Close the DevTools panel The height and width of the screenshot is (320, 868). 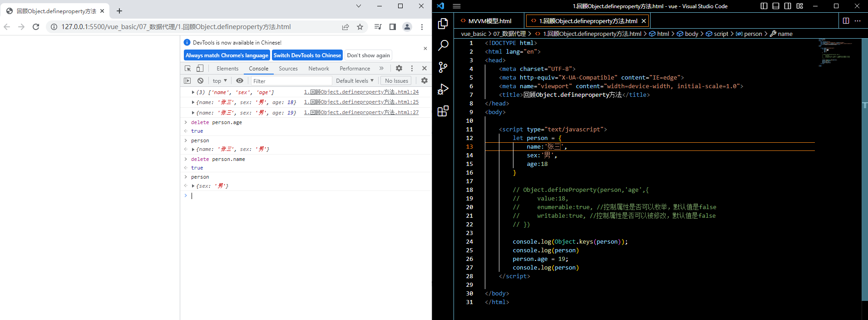pos(424,68)
